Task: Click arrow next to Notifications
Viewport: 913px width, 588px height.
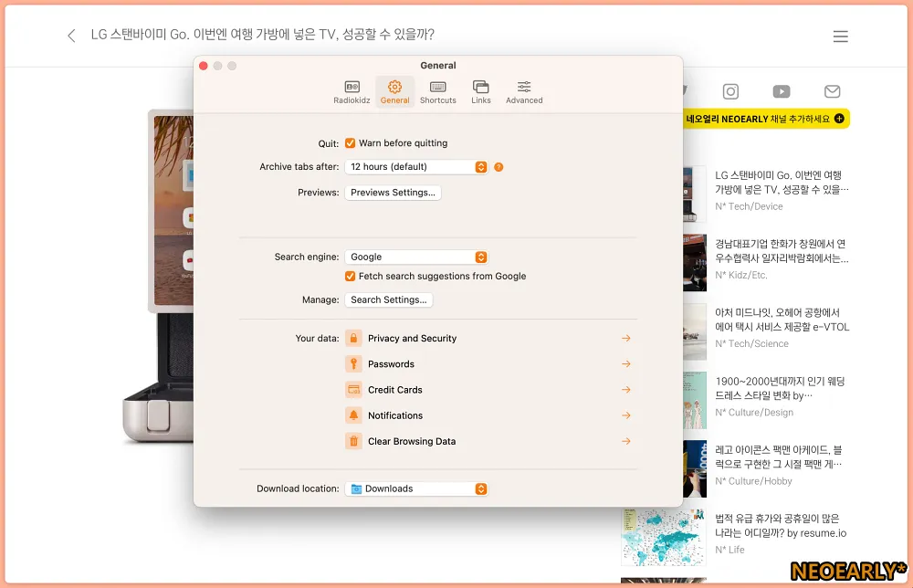Action: pos(626,415)
